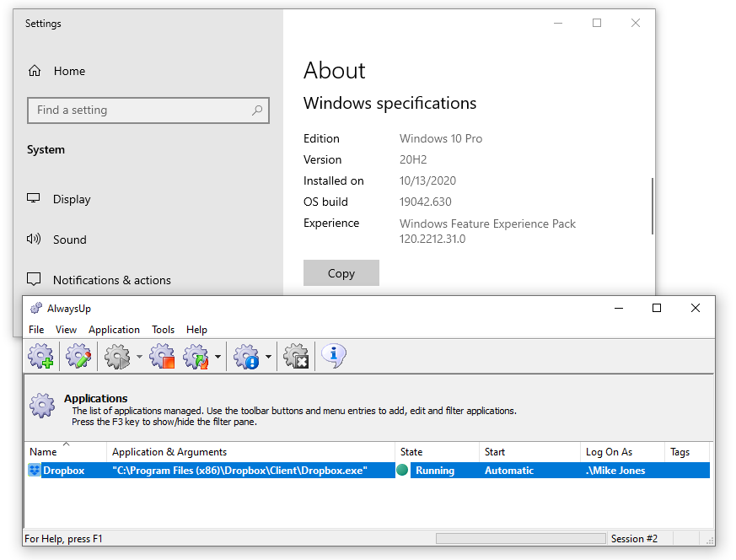Click the Automatic start cell
Viewport: 736px width, 560px height.
coord(509,471)
